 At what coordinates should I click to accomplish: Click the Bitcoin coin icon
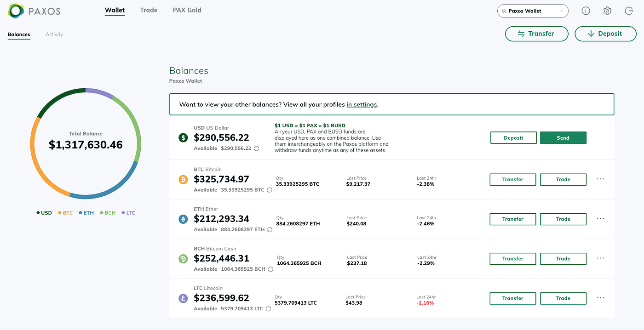(x=183, y=180)
